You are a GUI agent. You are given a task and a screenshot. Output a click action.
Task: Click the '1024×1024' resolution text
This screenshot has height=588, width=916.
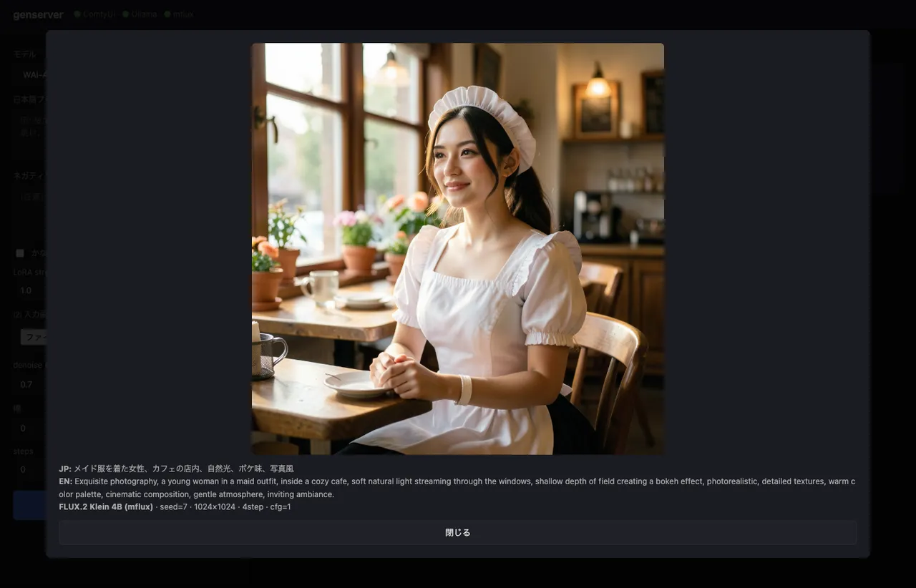coord(215,506)
